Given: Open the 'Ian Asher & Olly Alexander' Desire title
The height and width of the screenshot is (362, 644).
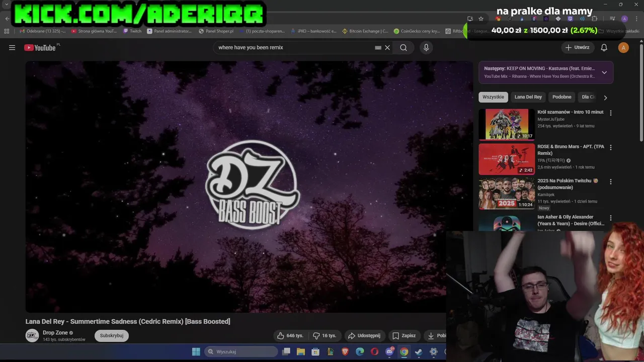Looking at the screenshot, I should (571, 220).
